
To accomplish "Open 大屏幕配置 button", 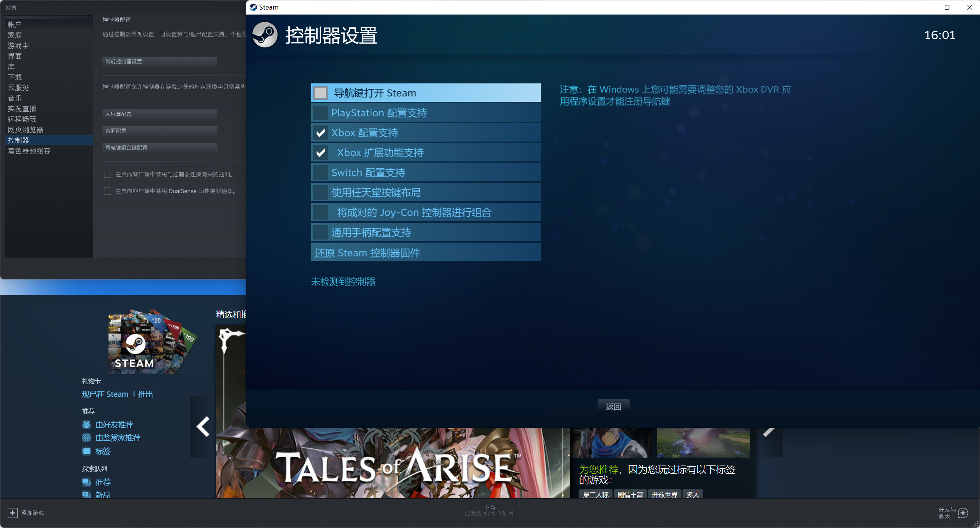I will coord(160,114).
